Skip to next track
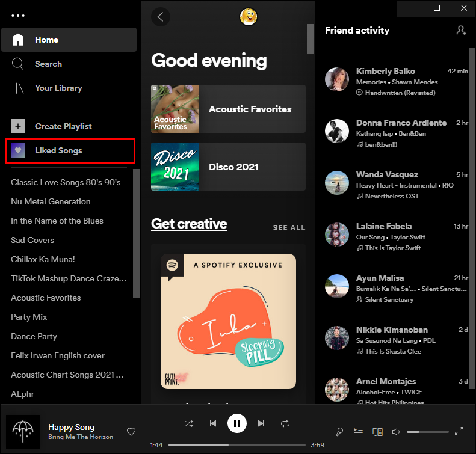Screen dimensions: 476x454 click(261, 423)
